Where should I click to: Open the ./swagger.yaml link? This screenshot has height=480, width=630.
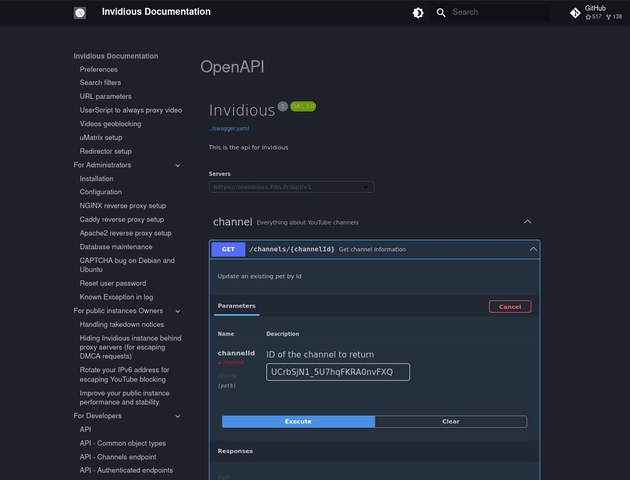click(x=229, y=129)
